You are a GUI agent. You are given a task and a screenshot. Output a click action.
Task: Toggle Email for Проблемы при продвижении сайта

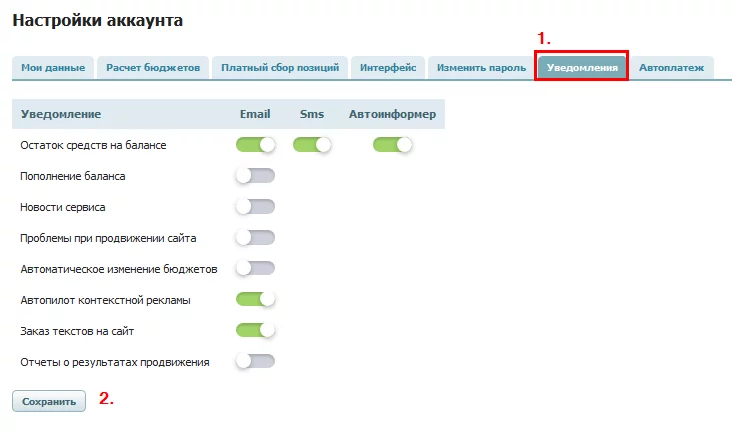[255, 238]
